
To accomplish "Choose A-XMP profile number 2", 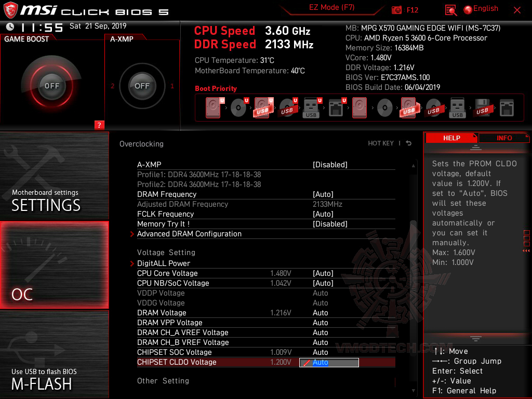I will click(112, 86).
